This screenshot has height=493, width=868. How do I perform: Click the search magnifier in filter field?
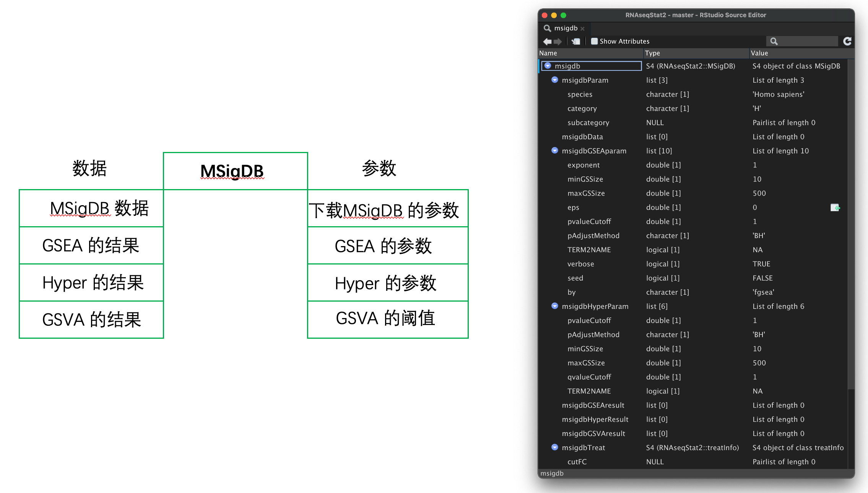774,41
